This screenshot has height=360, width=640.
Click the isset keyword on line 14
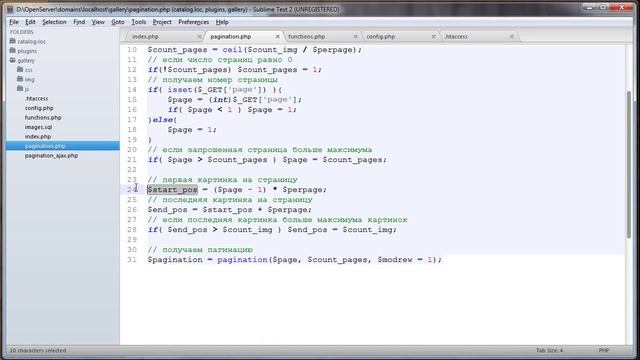point(180,90)
